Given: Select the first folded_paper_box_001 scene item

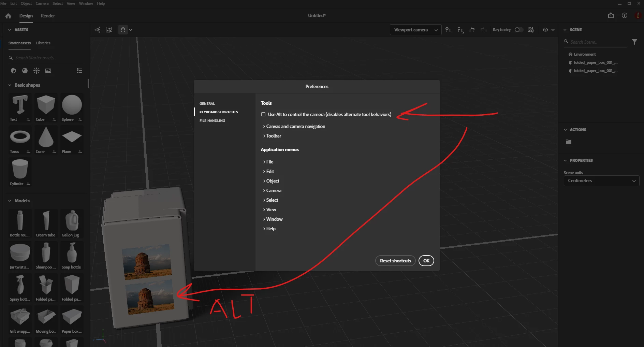Looking at the screenshot, I should [593, 62].
